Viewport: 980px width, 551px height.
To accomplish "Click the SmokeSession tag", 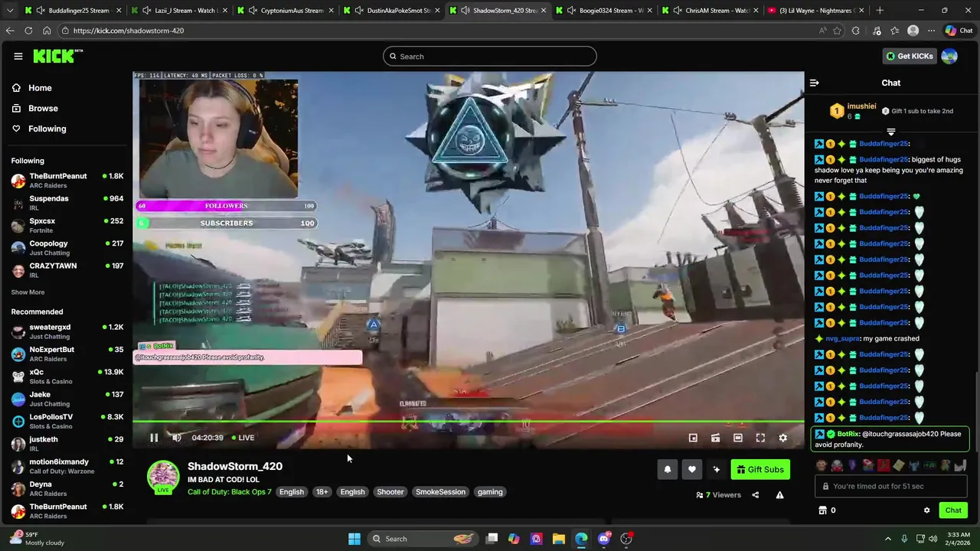I will point(440,492).
